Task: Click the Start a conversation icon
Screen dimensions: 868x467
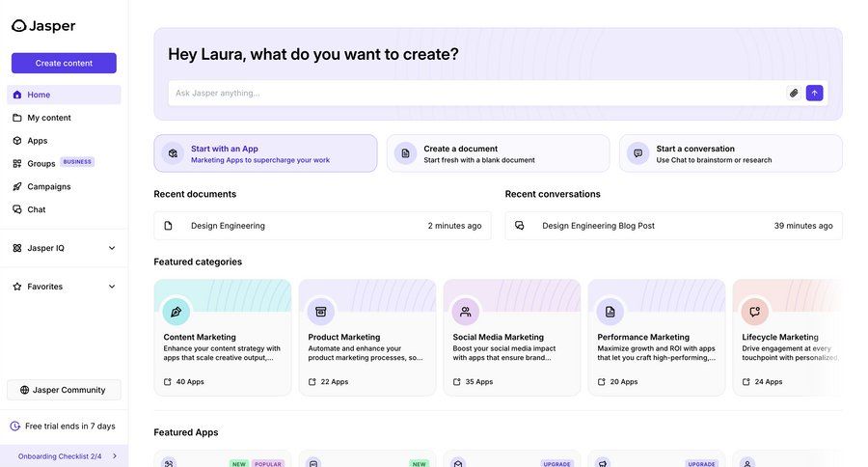Action: (x=637, y=153)
